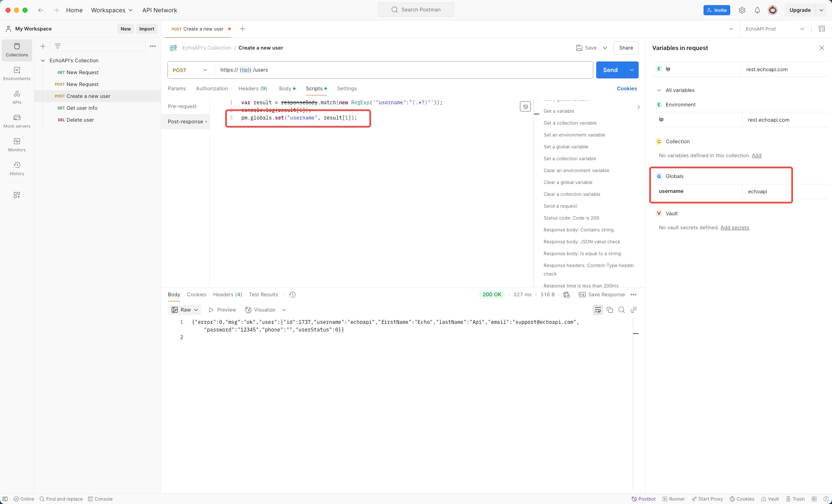Click Add secrets link in Vault

coord(735,228)
